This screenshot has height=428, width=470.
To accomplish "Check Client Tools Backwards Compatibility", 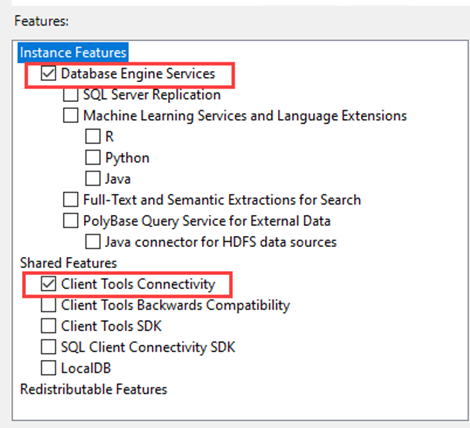I will (x=48, y=305).
